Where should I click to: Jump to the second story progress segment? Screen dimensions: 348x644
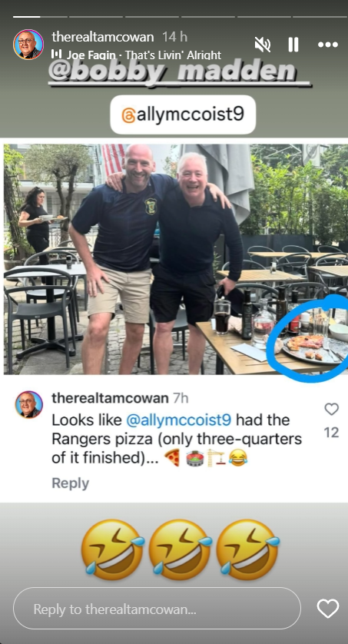[95, 17]
